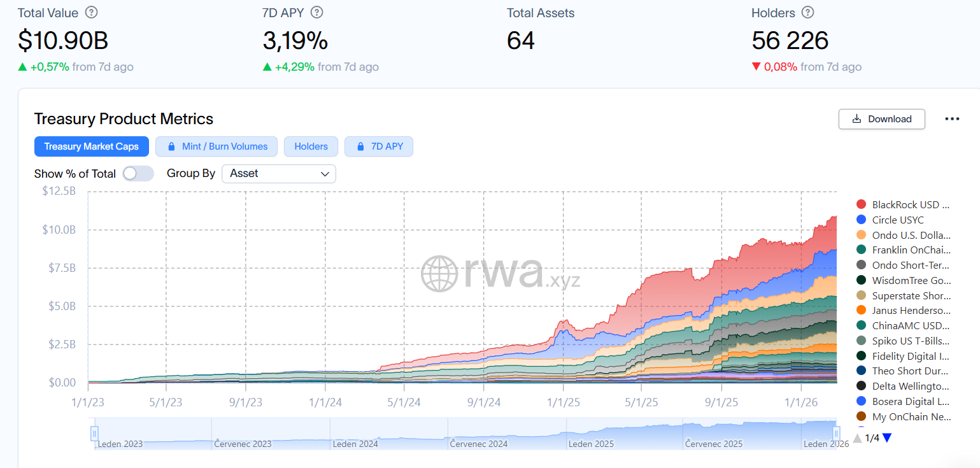The width and height of the screenshot is (980, 468).
Task: Open the Group By Asset dropdown
Action: [278, 173]
